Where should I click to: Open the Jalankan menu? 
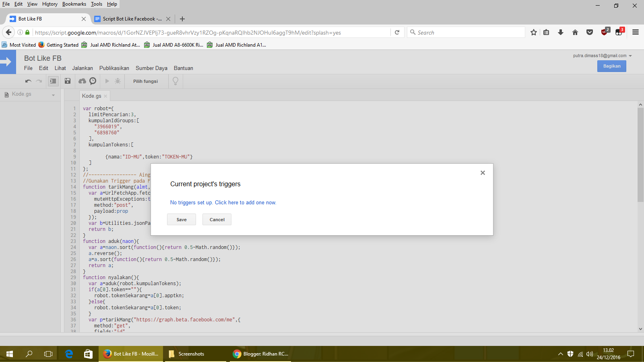(x=83, y=68)
